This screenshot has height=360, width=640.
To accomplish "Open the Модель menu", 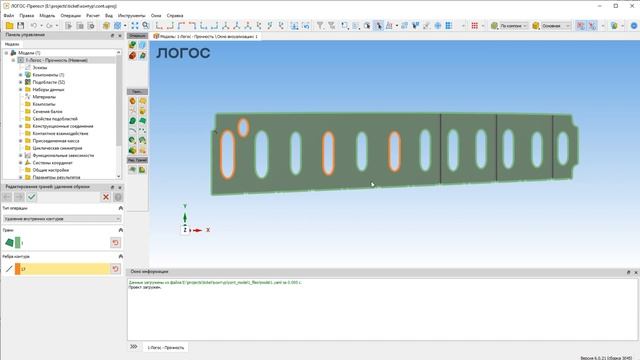I will (47, 16).
